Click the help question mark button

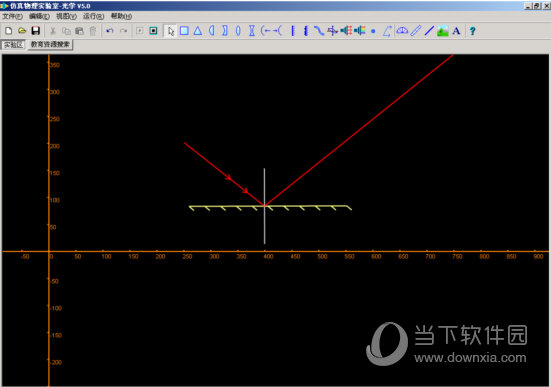(x=472, y=31)
